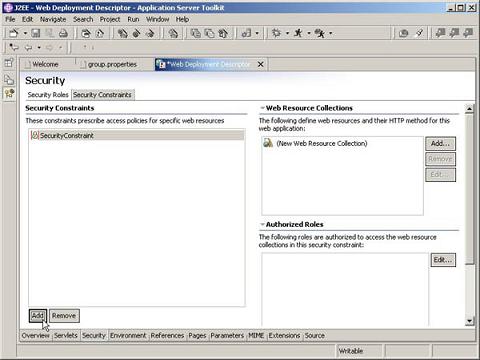Click the Print icon in toolbar

tap(63, 33)
